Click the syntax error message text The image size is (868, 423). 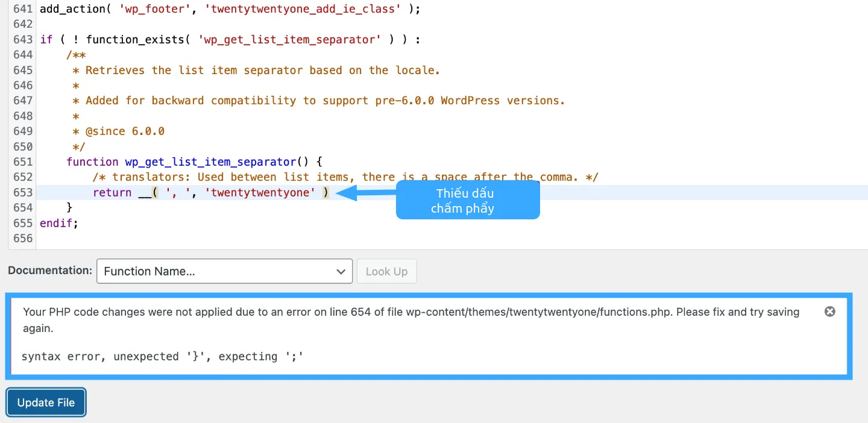click(x=162, y=357)
